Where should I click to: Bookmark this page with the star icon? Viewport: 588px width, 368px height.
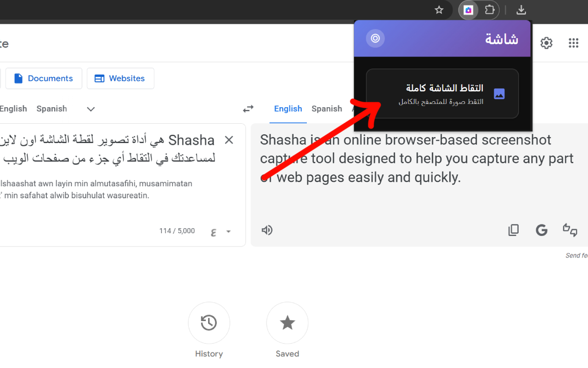coord(439,10)
